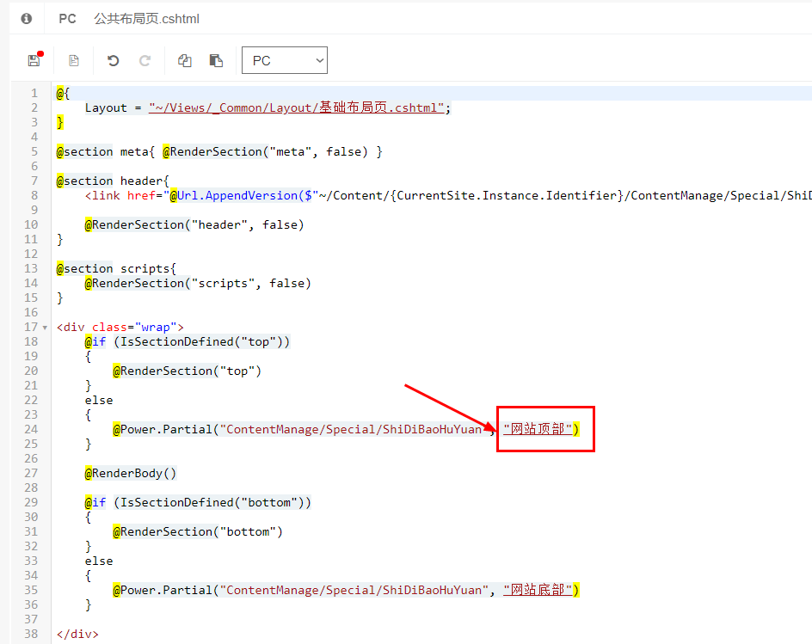Click line number 1 in the gutter
812x644 pixels.
click(x=34, y=93)
